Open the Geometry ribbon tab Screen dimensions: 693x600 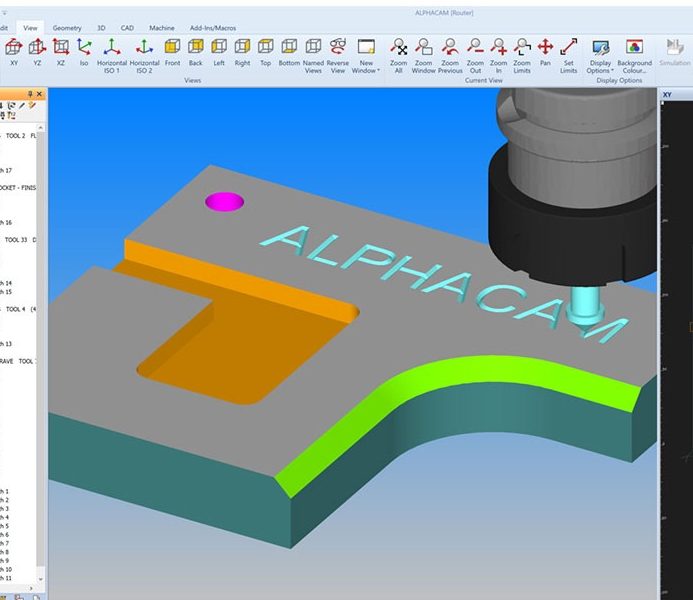(x=67, y=28)
